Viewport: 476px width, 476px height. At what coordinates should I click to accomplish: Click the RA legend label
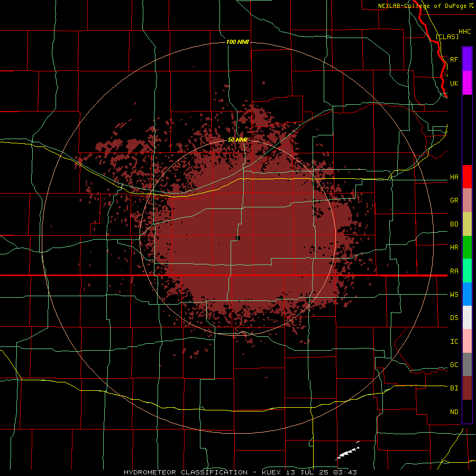click(454, 271)
